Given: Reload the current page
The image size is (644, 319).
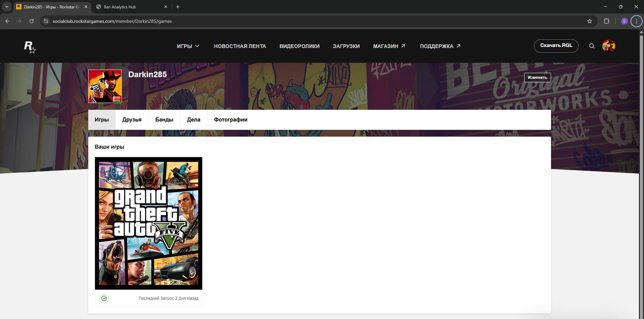Looking at the screenshot, I should 32,21.
